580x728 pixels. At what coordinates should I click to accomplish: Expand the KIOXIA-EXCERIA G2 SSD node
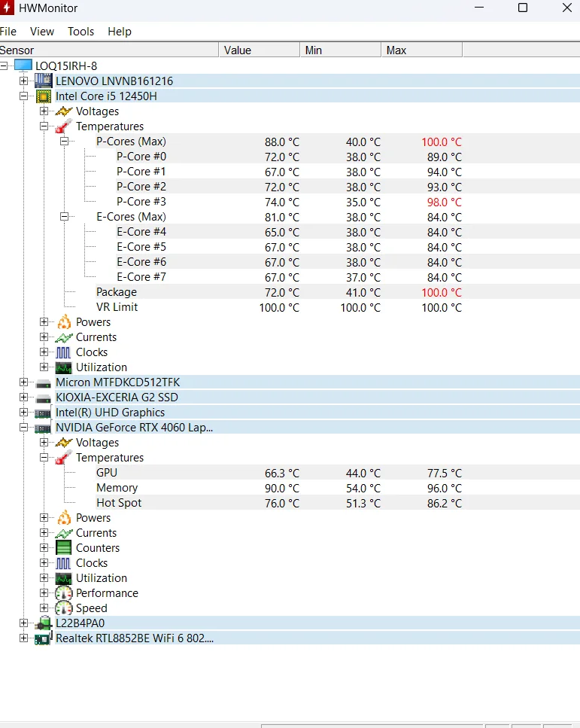pyautogui.click(x=23, y=397)
